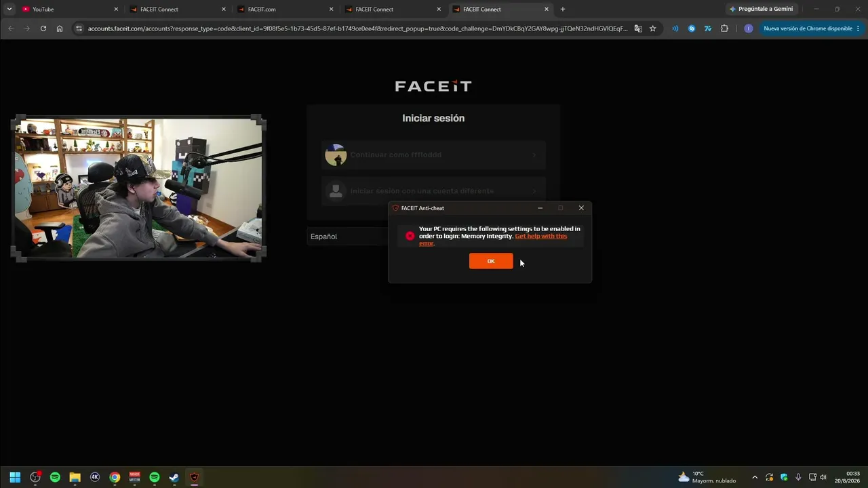Switch to the YouTube tab
This screenshot has height=488, width=868.
coord(70,9)
